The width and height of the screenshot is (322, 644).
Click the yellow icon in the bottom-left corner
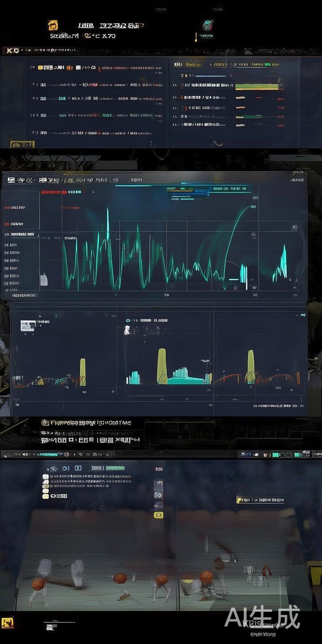(x=8, y=622)
